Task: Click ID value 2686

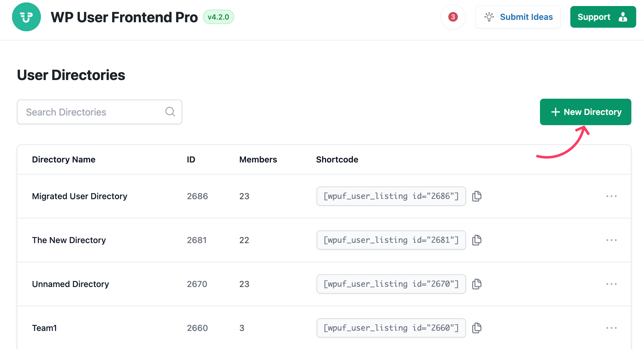Action: tap(198, 196)
